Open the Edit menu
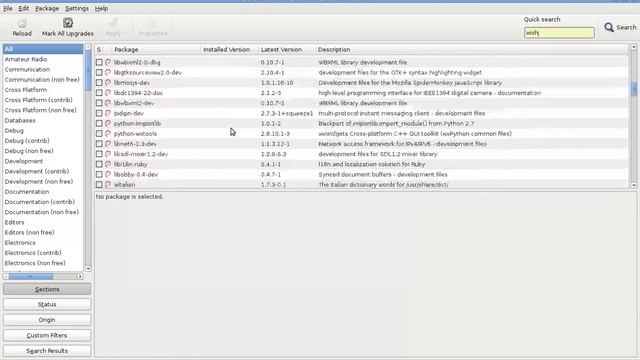Image resolution: width=640 pixels, height=360 pixels. [23, 8]
